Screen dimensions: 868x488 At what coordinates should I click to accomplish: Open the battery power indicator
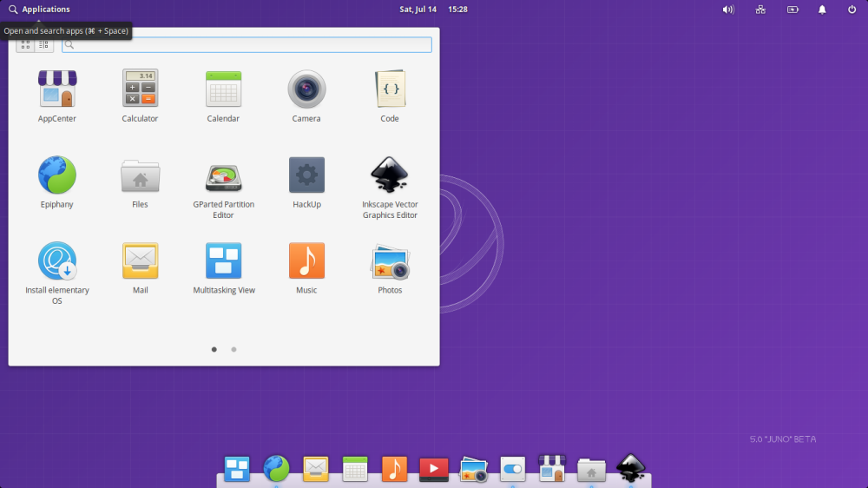tap(792, 10)
